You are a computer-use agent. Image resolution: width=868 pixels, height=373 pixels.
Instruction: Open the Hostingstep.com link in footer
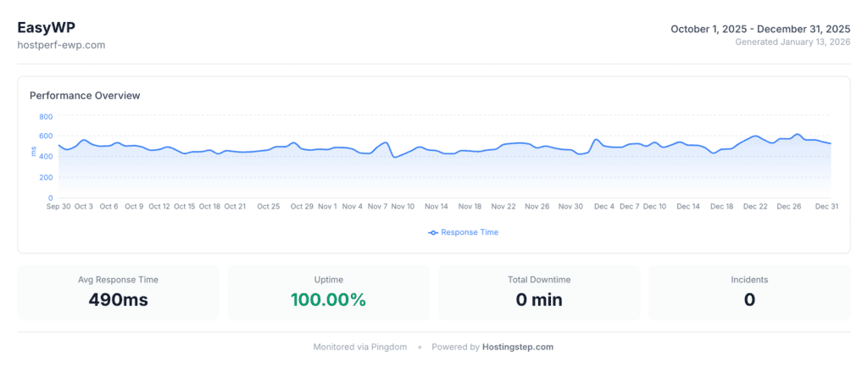tap(517, 347)
